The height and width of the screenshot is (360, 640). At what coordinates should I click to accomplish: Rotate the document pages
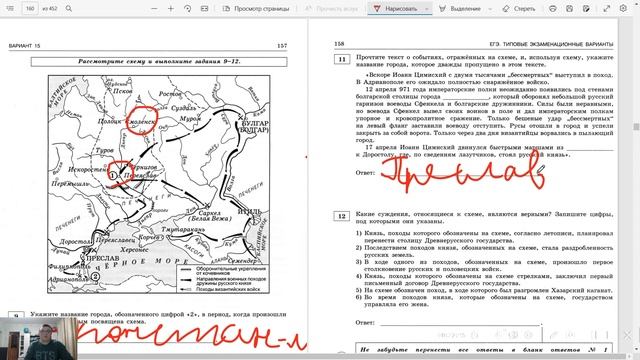tap(187, 9)
